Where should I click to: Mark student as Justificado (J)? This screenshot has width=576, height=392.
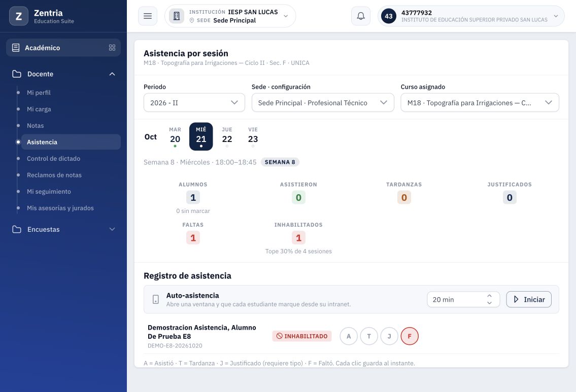point(389,336)
